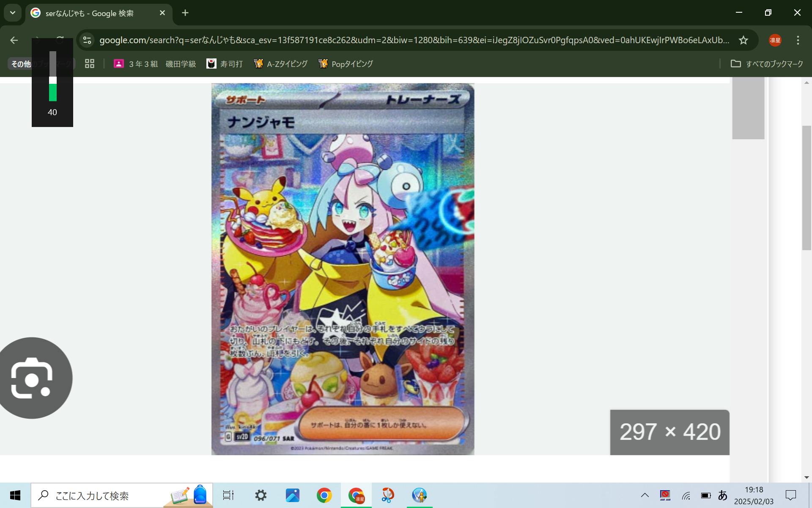The image size is (812, 508).
Task: Bookmark this page with star icon
Action: tap(743, 40)
